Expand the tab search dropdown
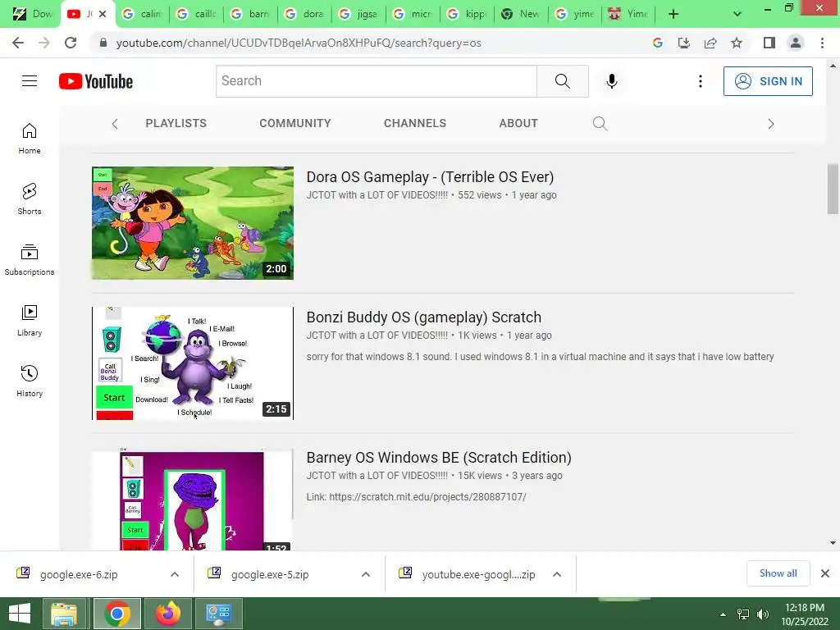This screenshot has height=630, width=840. [737, 14]
